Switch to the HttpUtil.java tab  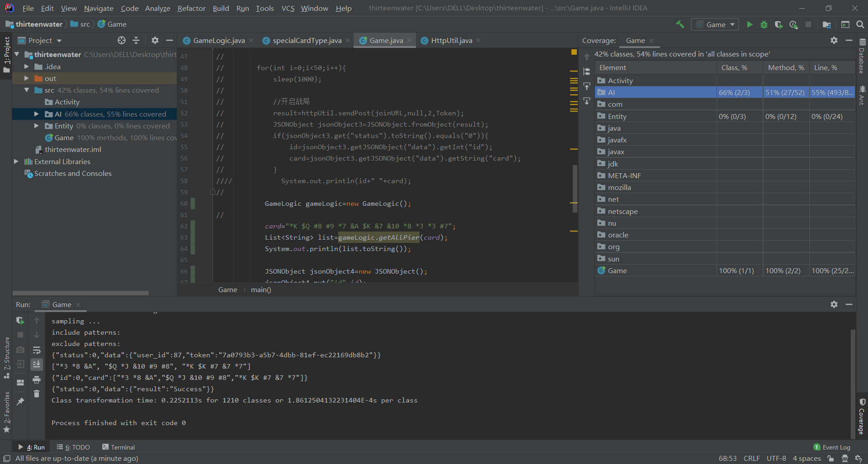451,40
